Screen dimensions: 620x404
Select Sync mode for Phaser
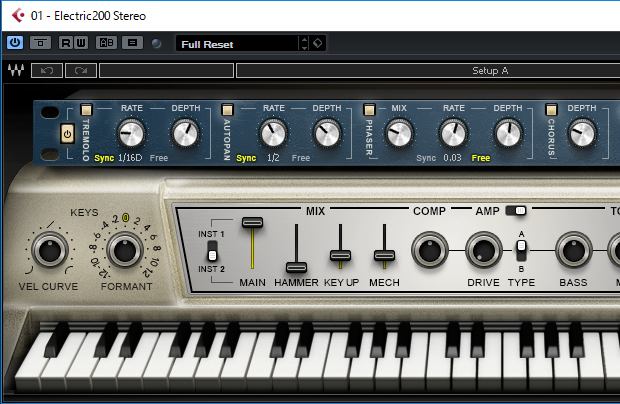coord(426,158)
